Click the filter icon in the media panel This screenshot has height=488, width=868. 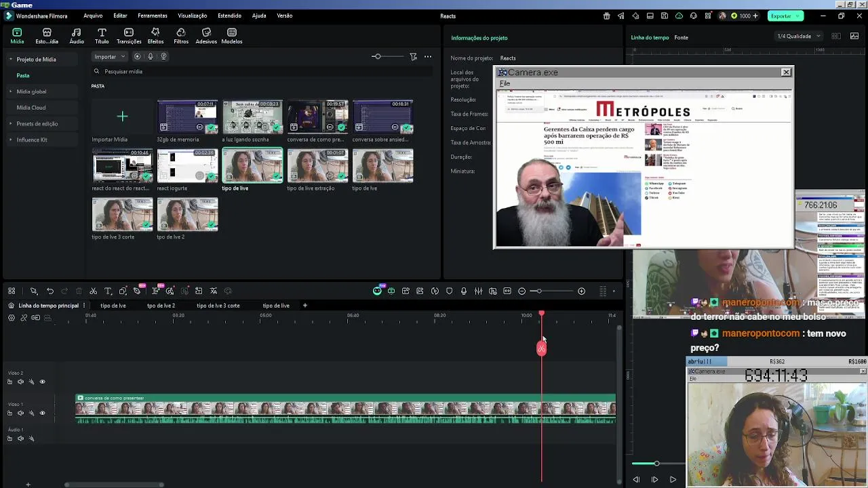click(x=413, y=56)
